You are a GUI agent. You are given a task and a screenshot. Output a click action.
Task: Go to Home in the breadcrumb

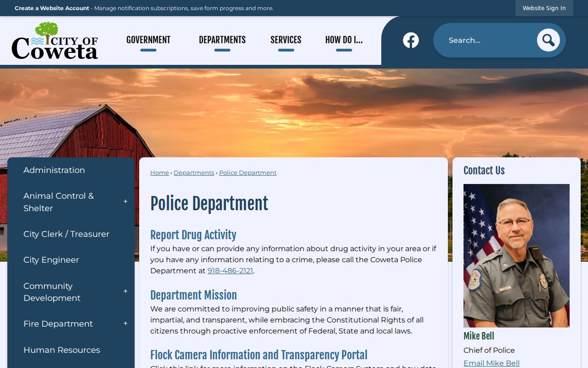(159, 173)
